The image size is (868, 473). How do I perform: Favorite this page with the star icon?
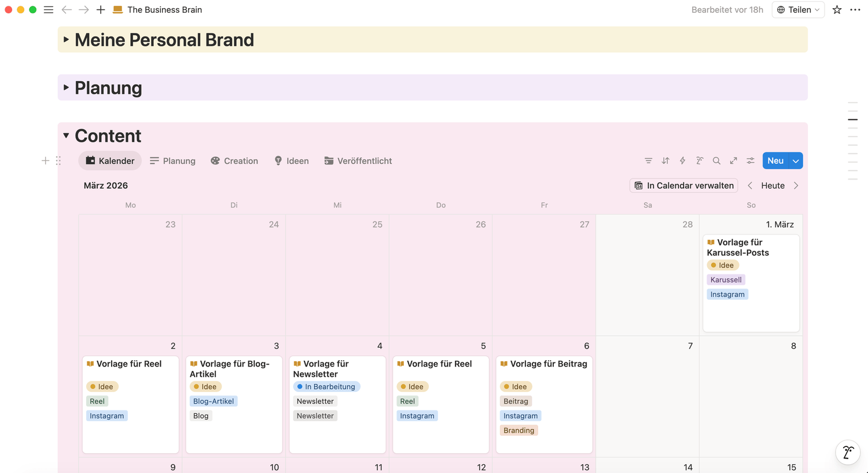[837, 10]
